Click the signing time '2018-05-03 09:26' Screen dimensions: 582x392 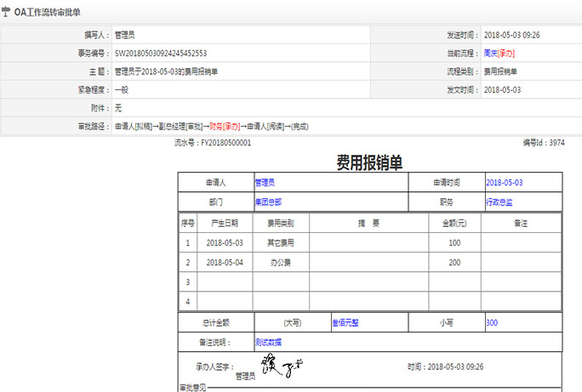[x=455, y=366]
